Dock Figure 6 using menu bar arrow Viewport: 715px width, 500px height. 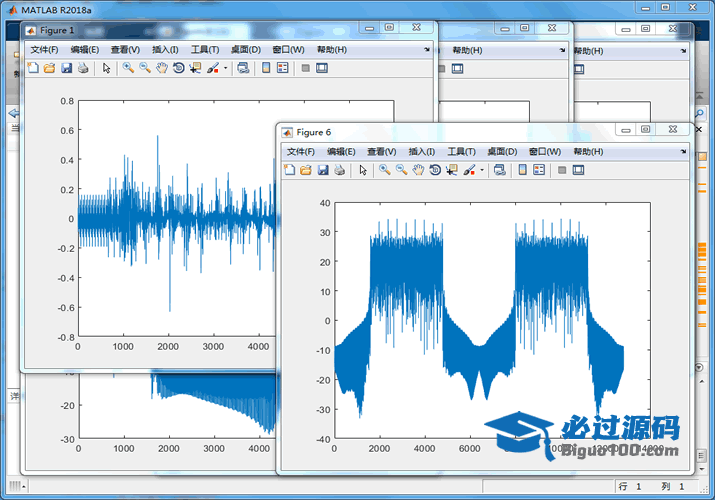pyautogui.click(x=683, y=151)
